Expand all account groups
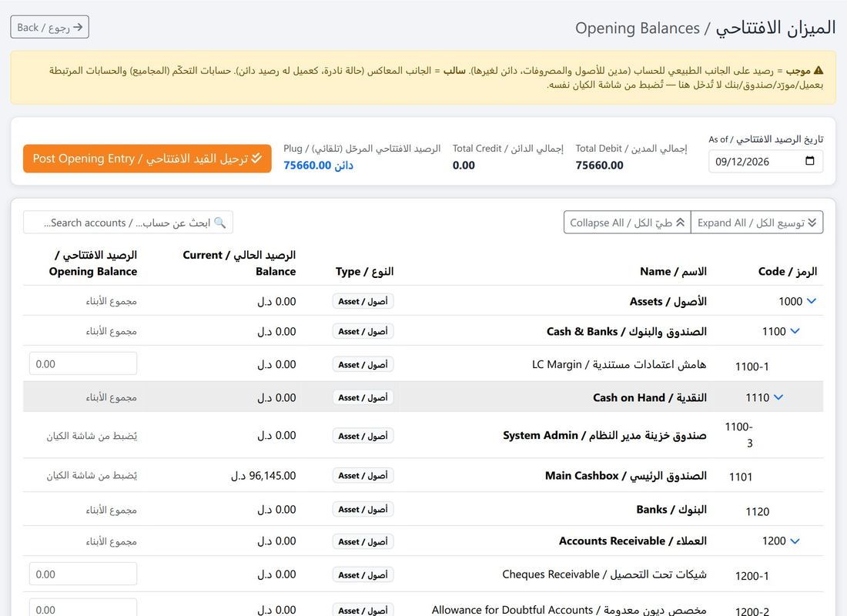Screen dimensions: 847x616 (x=757, y=222)
